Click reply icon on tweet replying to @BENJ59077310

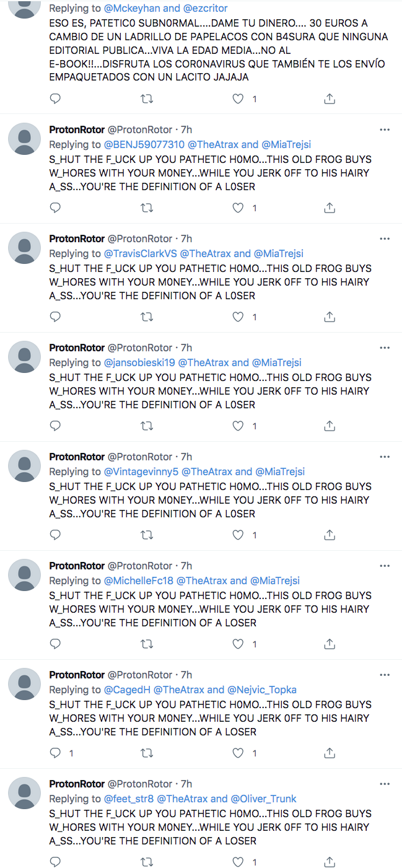tap(55, 208)
